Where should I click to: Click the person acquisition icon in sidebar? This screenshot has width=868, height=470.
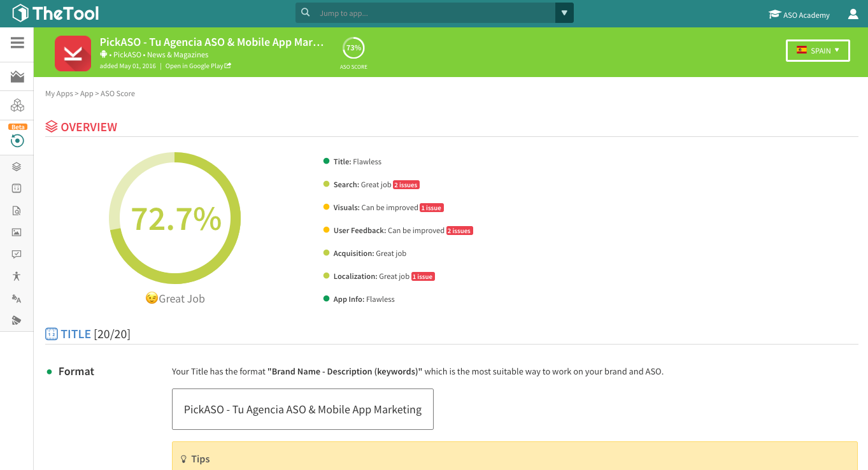click(x=17, y=276)
